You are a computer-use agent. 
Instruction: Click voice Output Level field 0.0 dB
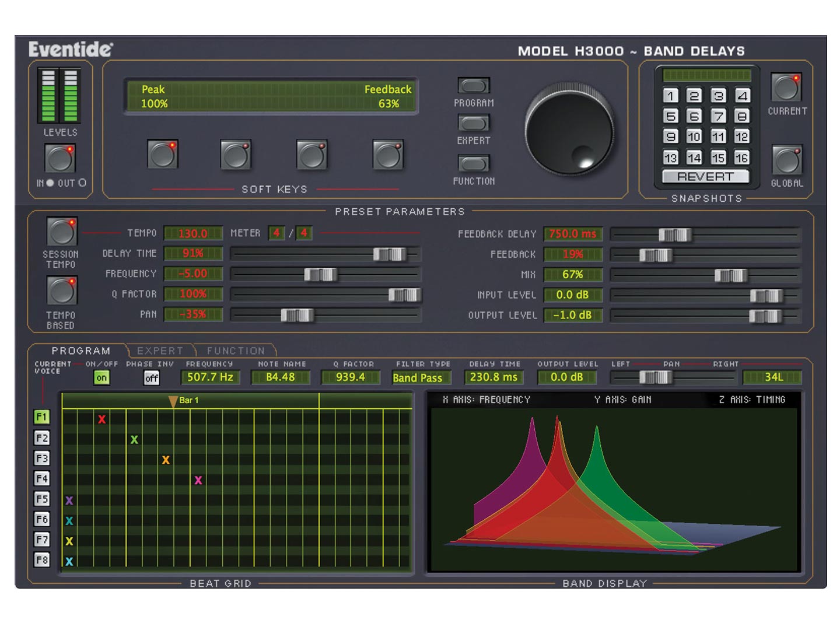pyautogui.click(x=567, y=377)
